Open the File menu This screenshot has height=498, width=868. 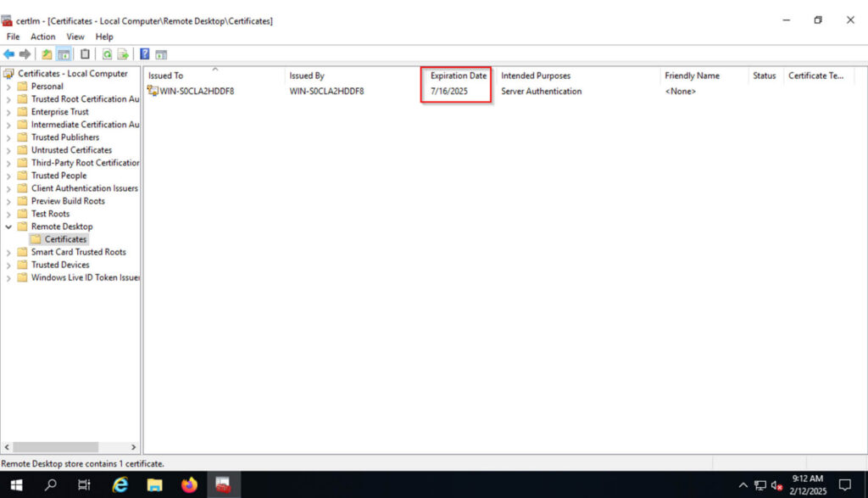(x=13, y=36)
